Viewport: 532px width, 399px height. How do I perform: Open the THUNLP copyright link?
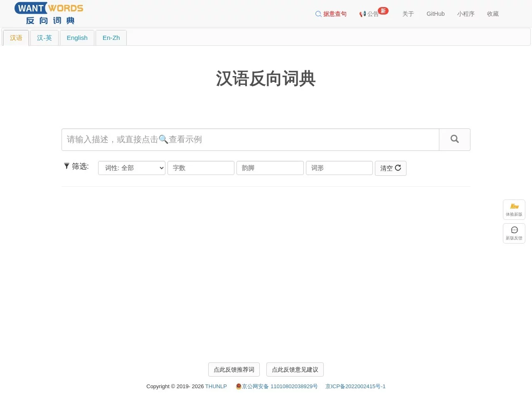click(x=216, y=386)
